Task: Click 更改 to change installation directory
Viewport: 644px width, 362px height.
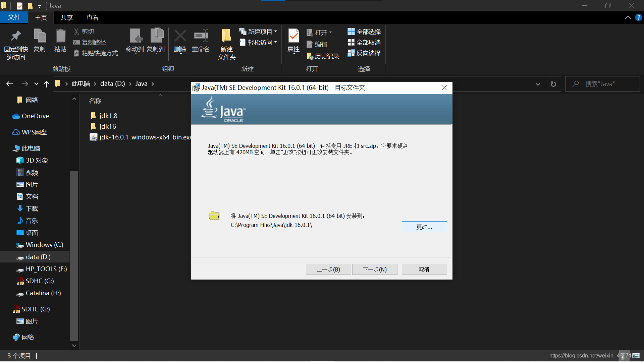Action: point(424,227)
